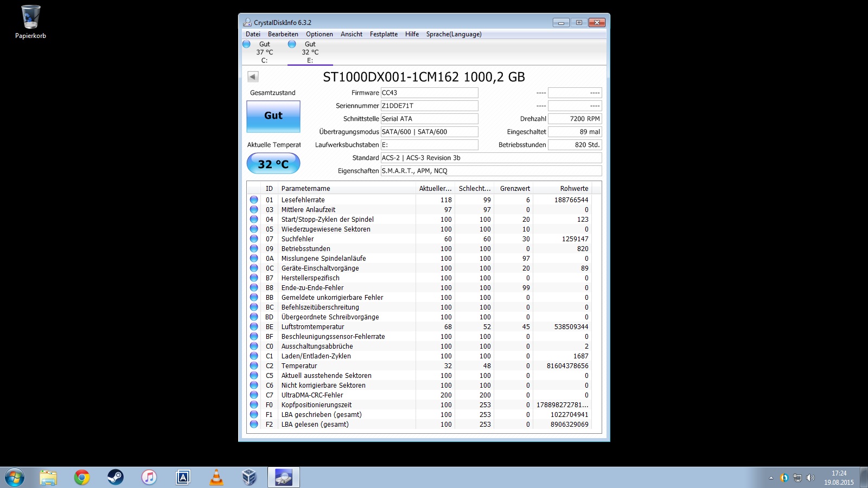Open the Bearbeiten menu
The height and width of the screenshot is (488, 868).
[x=283, y=34]
